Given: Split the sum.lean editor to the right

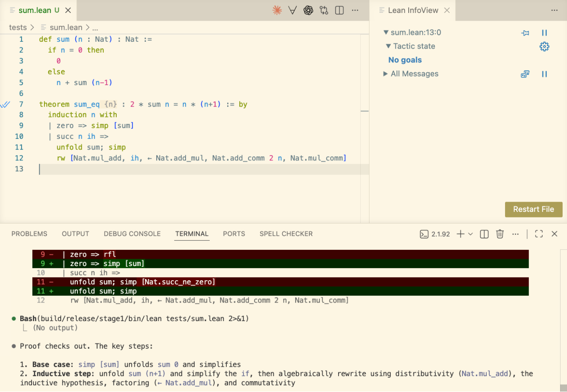Looking at the screenshot, I should pyautogui.click(x=339, y=11).
